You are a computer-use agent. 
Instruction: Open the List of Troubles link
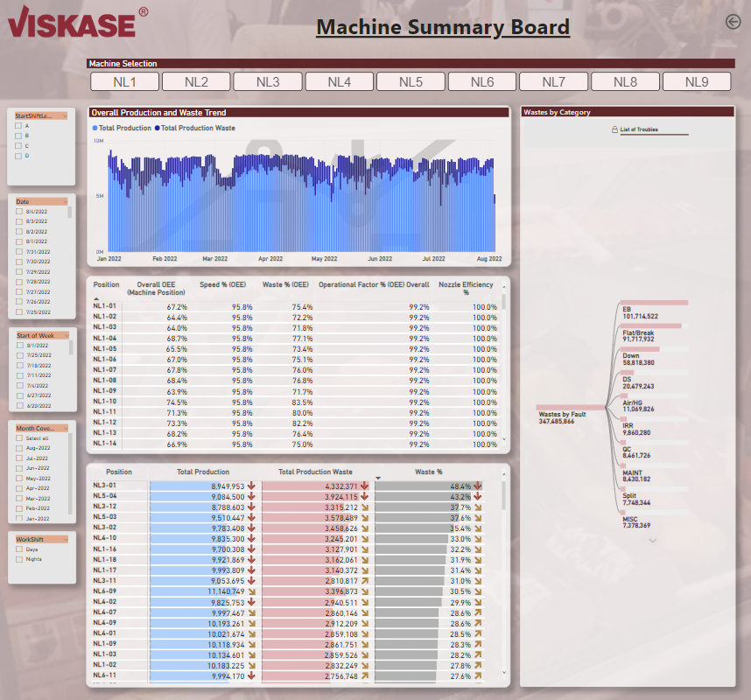coord(642,129)
